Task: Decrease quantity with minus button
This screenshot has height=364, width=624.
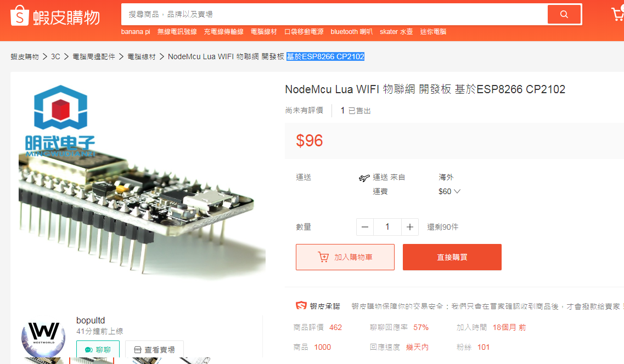Action: (365, 227)
